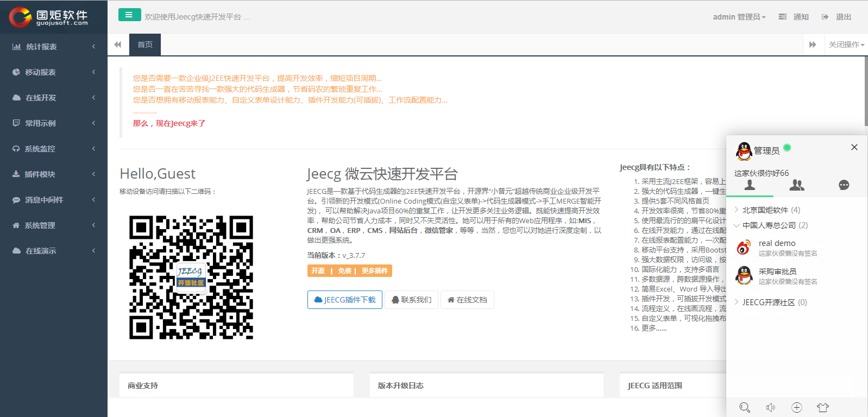
Task: Click the search magnifier icon in chat panel
Action: click(x=745, y=407)
